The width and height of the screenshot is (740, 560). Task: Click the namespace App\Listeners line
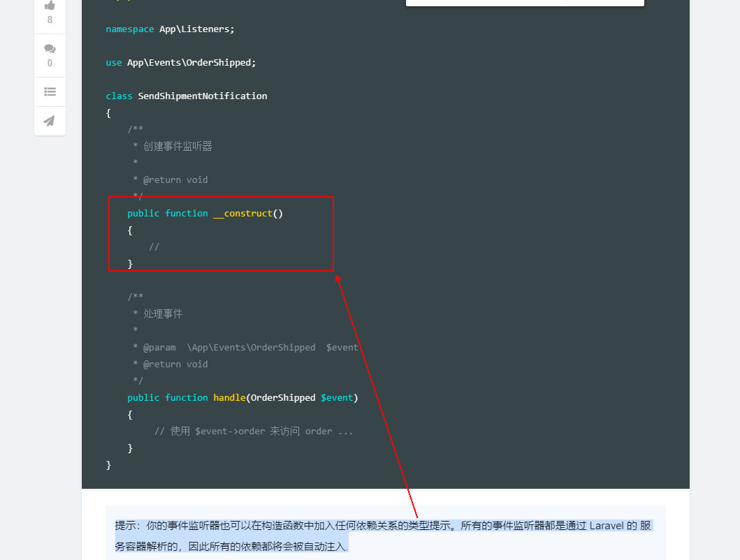point(170,29)
